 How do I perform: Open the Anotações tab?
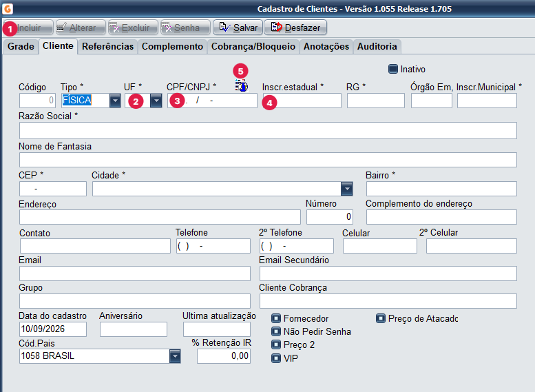click(x=326, y=46)
